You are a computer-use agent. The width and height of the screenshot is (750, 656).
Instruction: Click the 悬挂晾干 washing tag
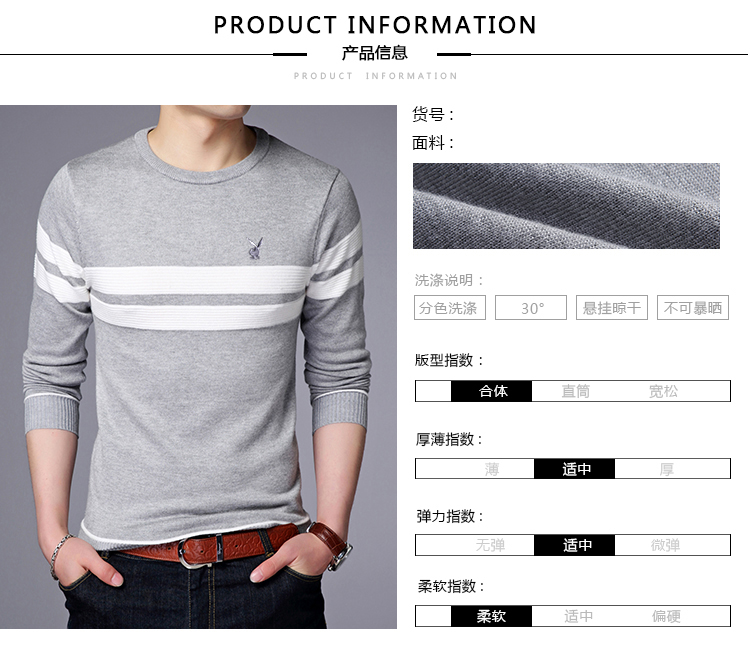click(x=612, y=308)
